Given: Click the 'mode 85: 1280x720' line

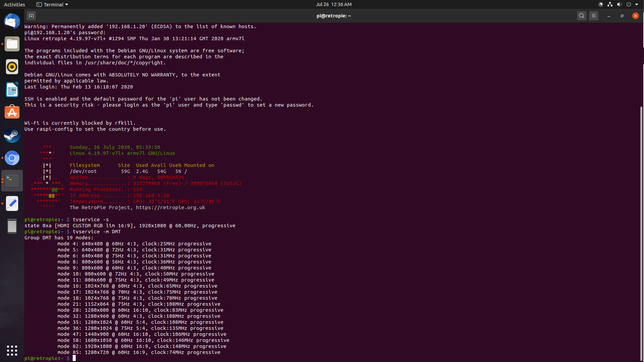Looking at the screenshot, I should tap(139, 352).
